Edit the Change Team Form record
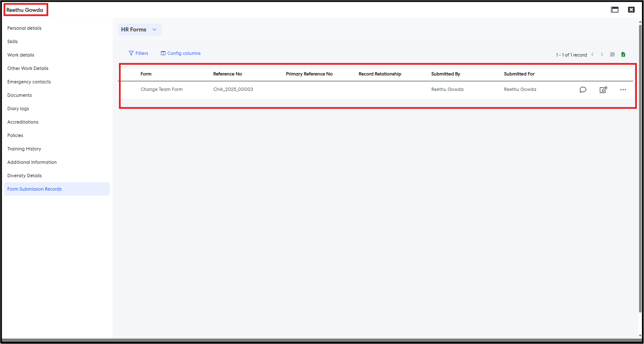The width and height of the screenshot is (644, 344). click(603, 90)
